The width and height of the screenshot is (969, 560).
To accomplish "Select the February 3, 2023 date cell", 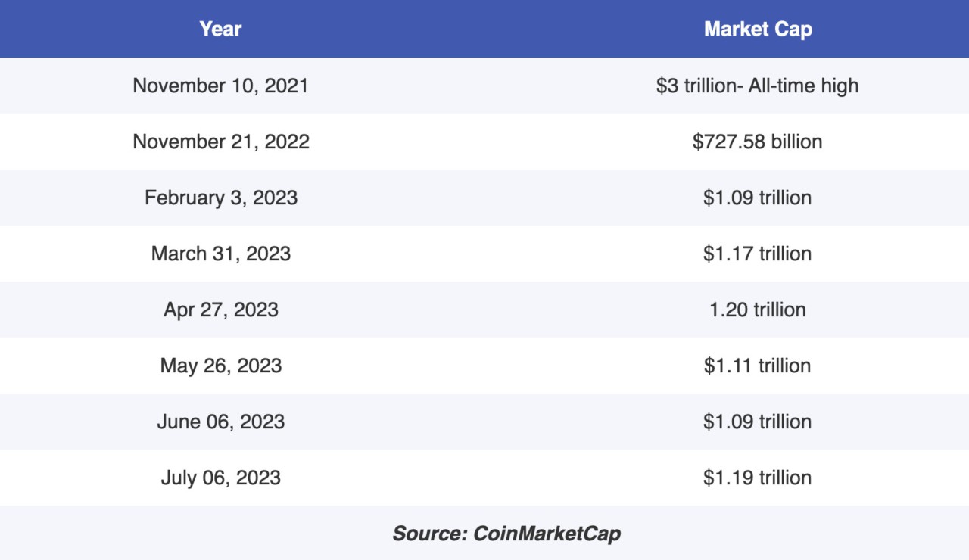I will tap(220, 198).
